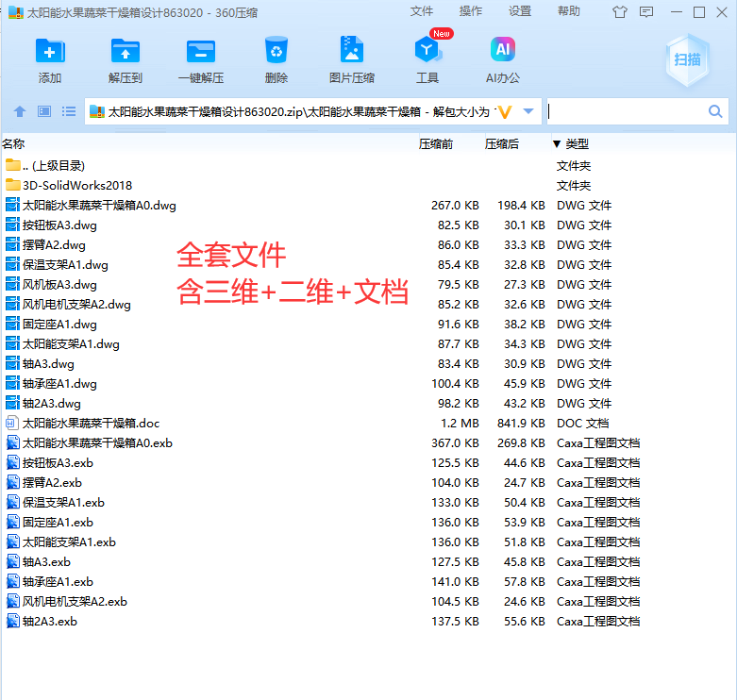Select file 保温支架A1.dwg
The image size is (737, 700).
(65, 264)
